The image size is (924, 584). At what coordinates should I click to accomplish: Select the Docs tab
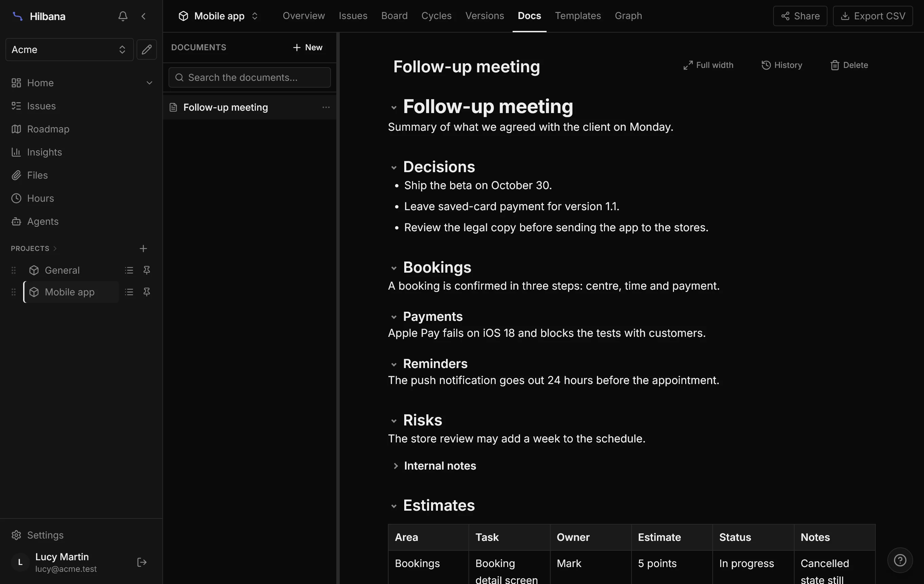tap(529, 16)
